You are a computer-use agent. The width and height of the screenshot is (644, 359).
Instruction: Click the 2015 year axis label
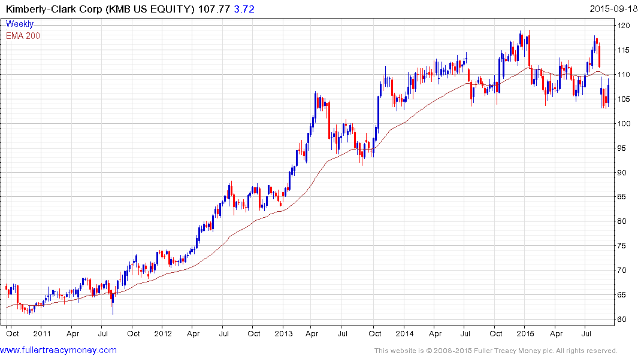tap(525, 333)
